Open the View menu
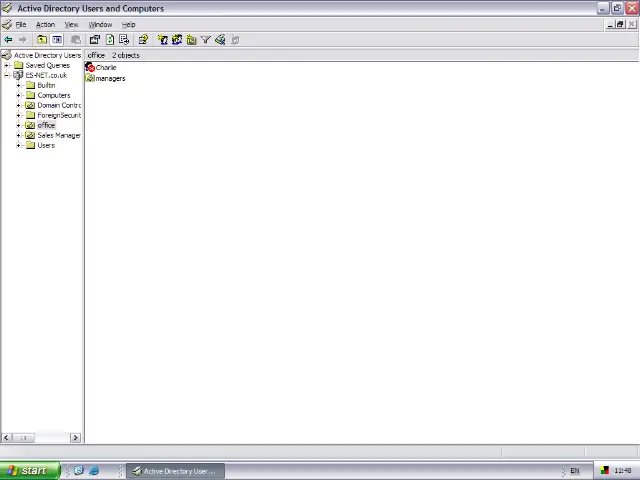Viewport: 640px width, 480px height. 71,24
